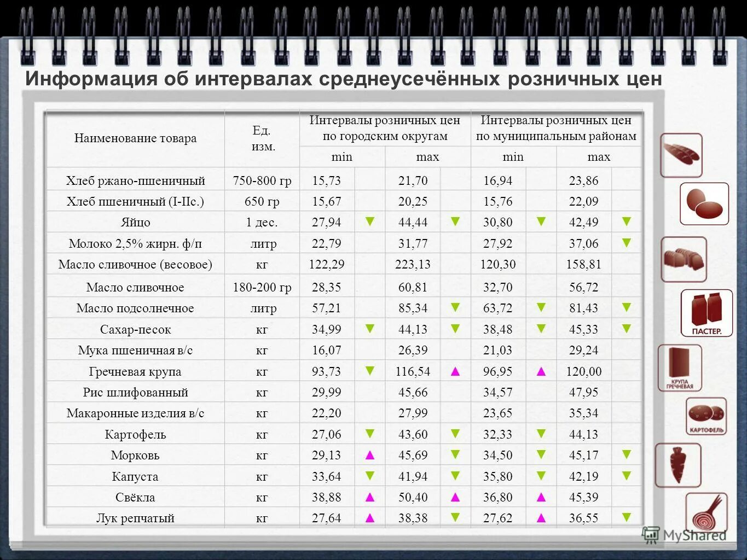Click the pink up arrow beside 27,64 for Лук репчатый
The image size is (747, 560).
370,517
